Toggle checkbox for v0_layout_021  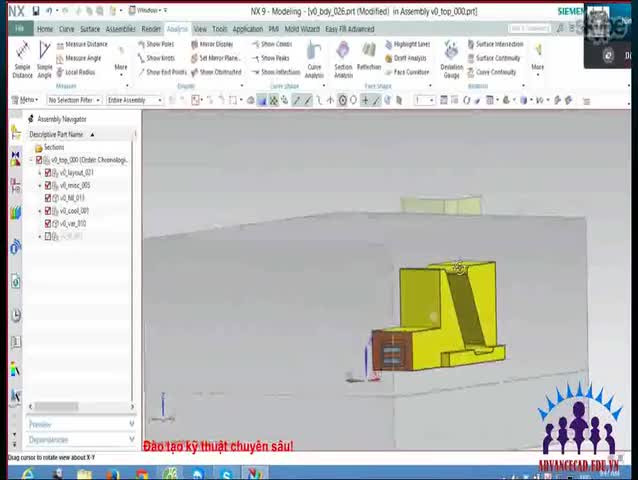pos(48,172)
